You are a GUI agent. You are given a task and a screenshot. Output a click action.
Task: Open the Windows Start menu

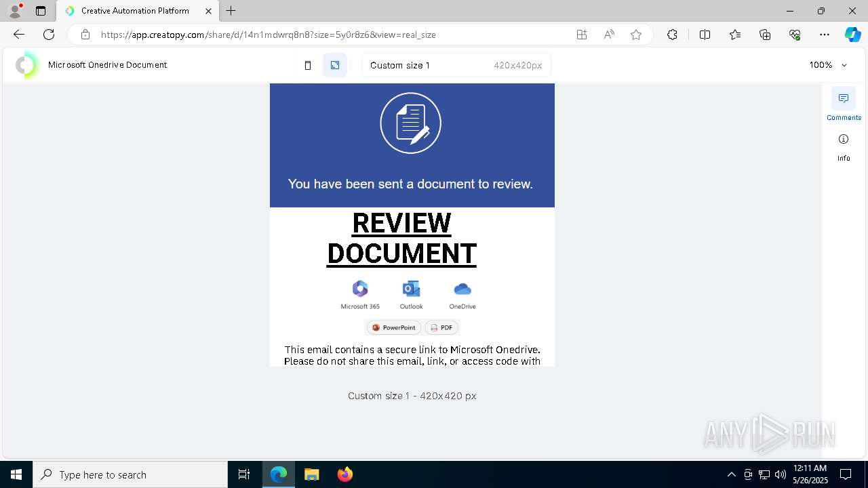point(16,474)
